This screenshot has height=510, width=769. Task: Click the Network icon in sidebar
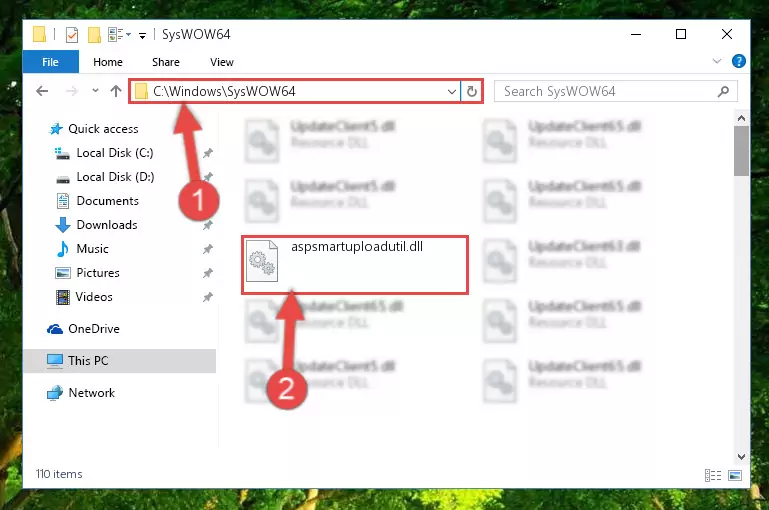(54, 393)
